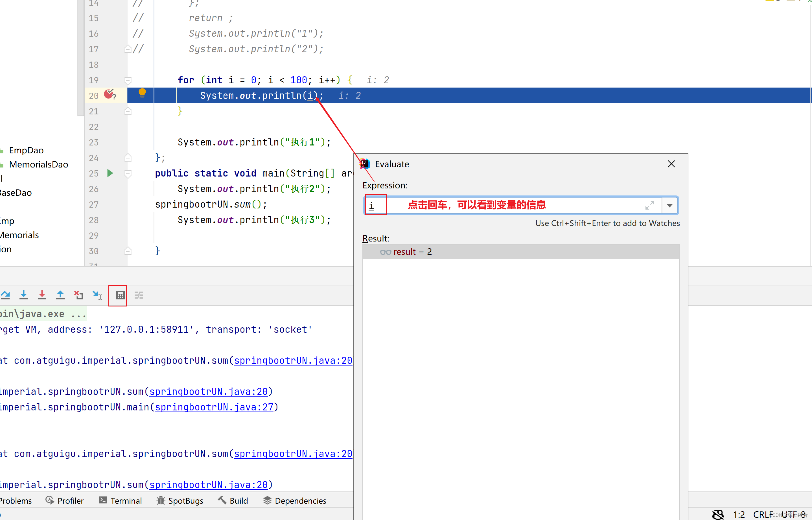Viewport: 812px width, 520px height.
Task: Click the IntelliJ logo in Evaluate dialog
Action: click(365, 164)
